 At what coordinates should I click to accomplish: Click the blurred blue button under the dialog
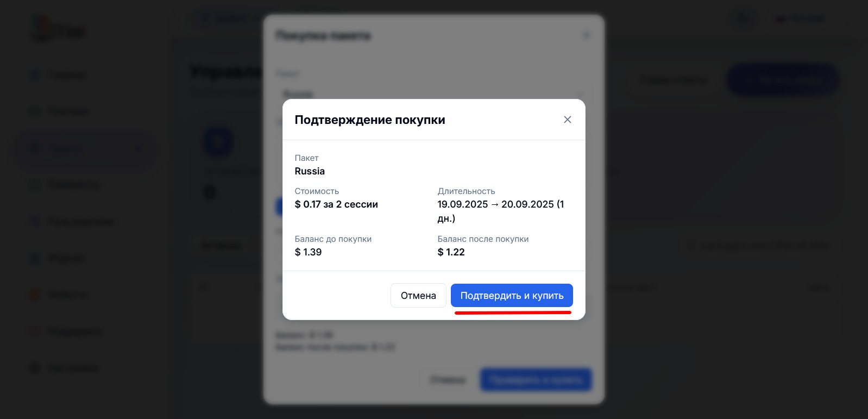coord(536,380)
